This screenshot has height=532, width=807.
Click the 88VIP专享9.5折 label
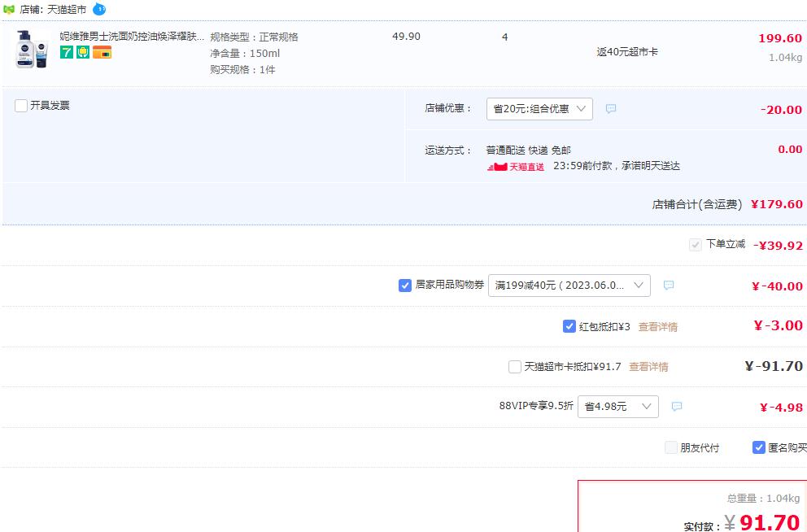coord(536,406)
